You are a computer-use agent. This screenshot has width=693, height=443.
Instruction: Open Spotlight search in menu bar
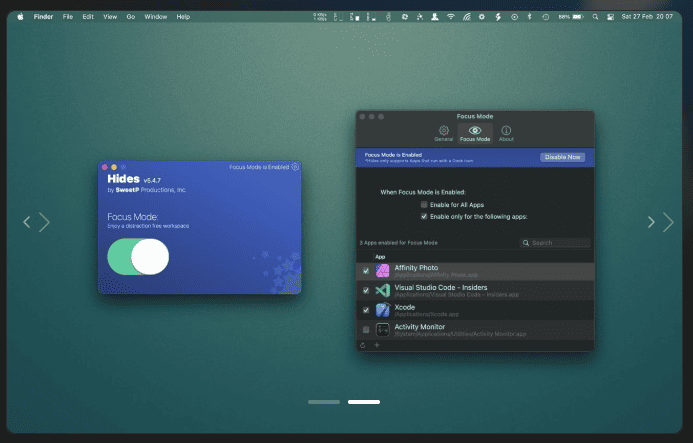pyautogui.click(x=595, y=17)
